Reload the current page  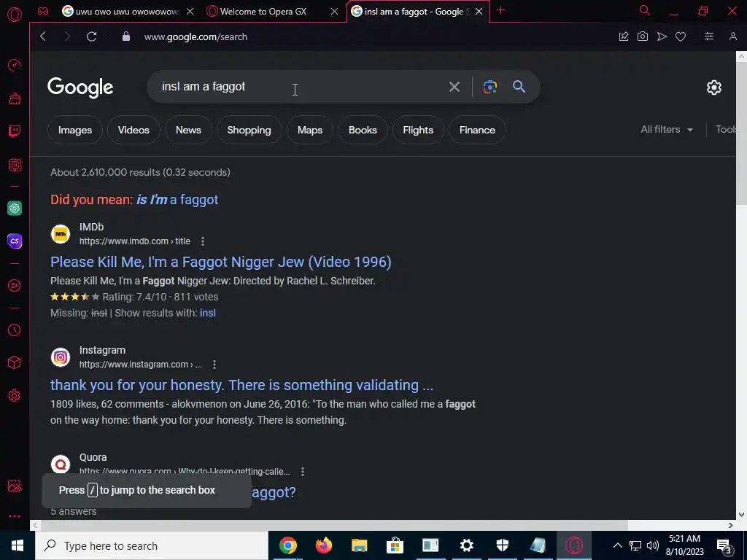91,36
